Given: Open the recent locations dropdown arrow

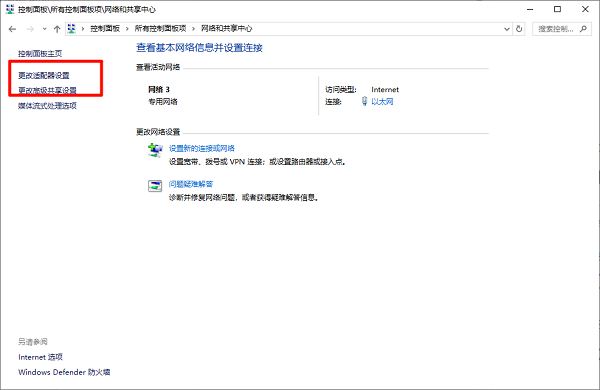Looking at the screenshot, I should click(x=44, y=29).
